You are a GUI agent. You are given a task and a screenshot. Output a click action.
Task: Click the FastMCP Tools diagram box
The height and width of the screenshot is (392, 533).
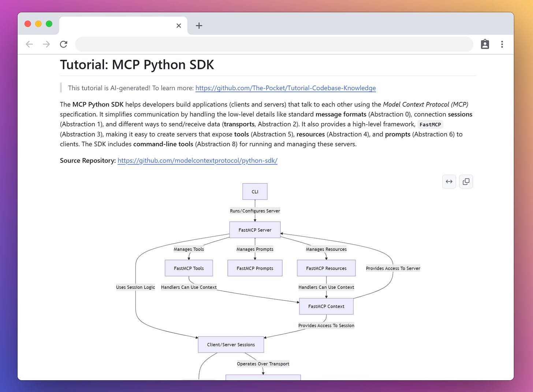189,268
